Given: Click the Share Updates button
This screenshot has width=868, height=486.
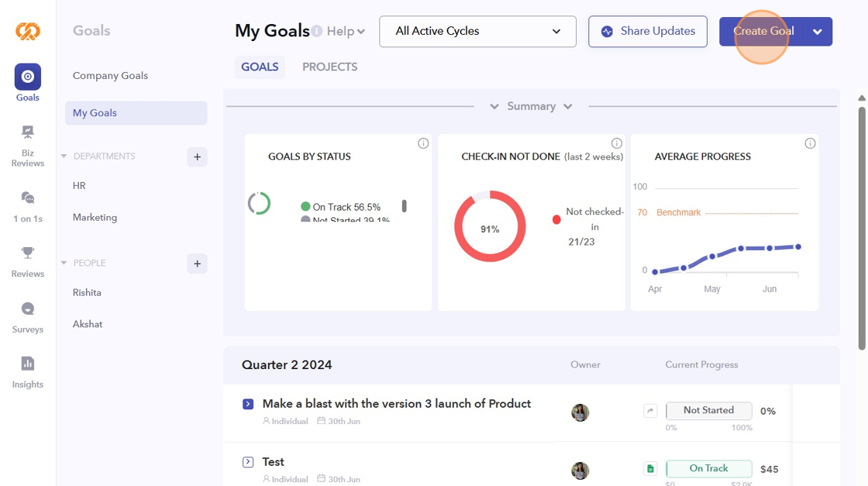Looking at the screenshot, I should (647, 32).
